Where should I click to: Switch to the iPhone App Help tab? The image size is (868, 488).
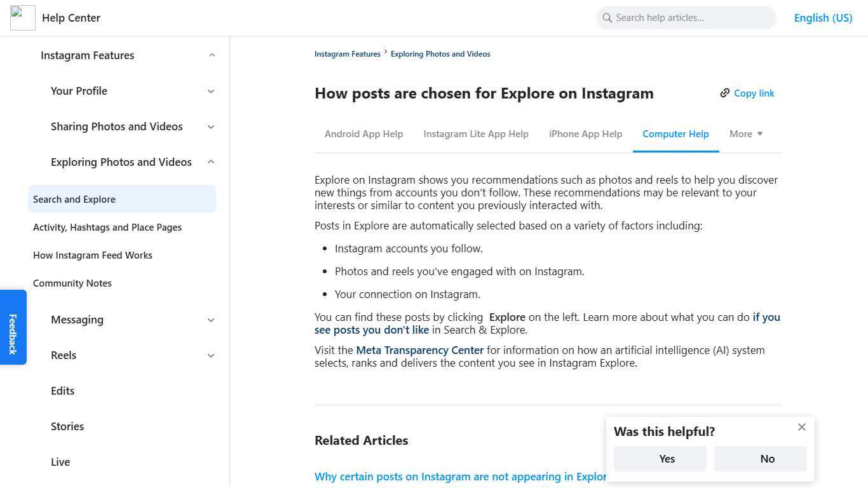click(585, 133)
